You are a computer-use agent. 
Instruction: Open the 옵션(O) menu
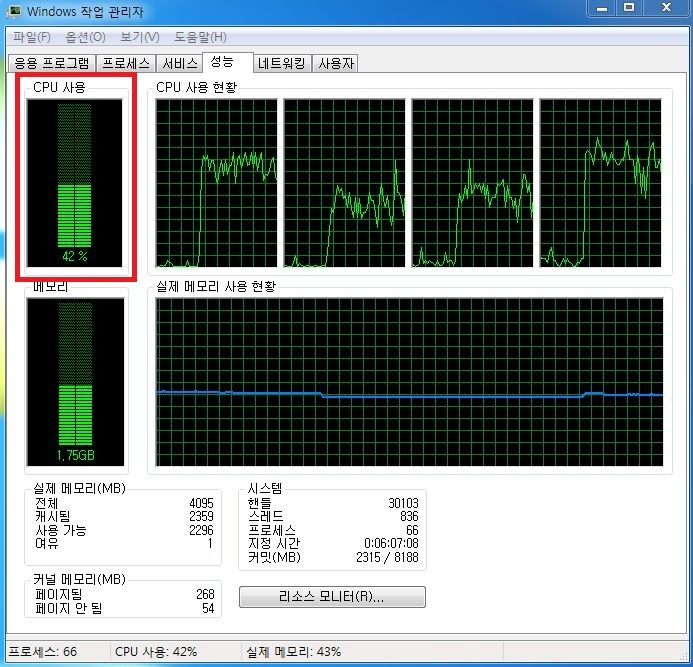[85, 37]
